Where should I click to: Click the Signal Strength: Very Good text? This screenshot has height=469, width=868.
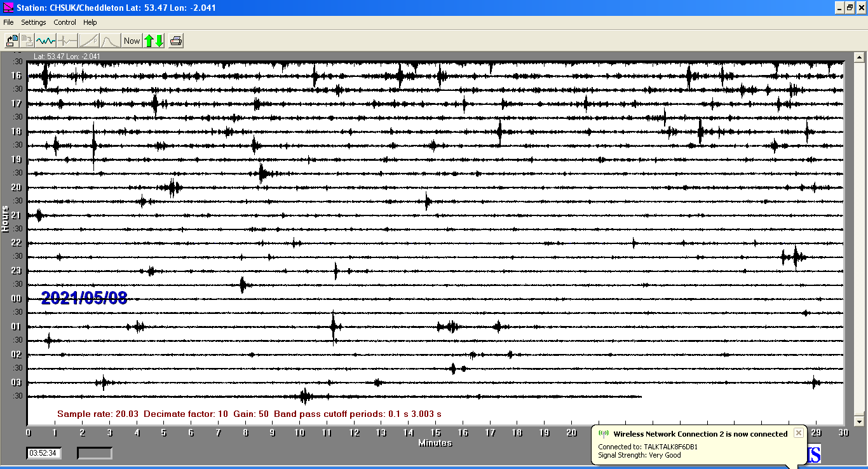click(x=639, y=455)
